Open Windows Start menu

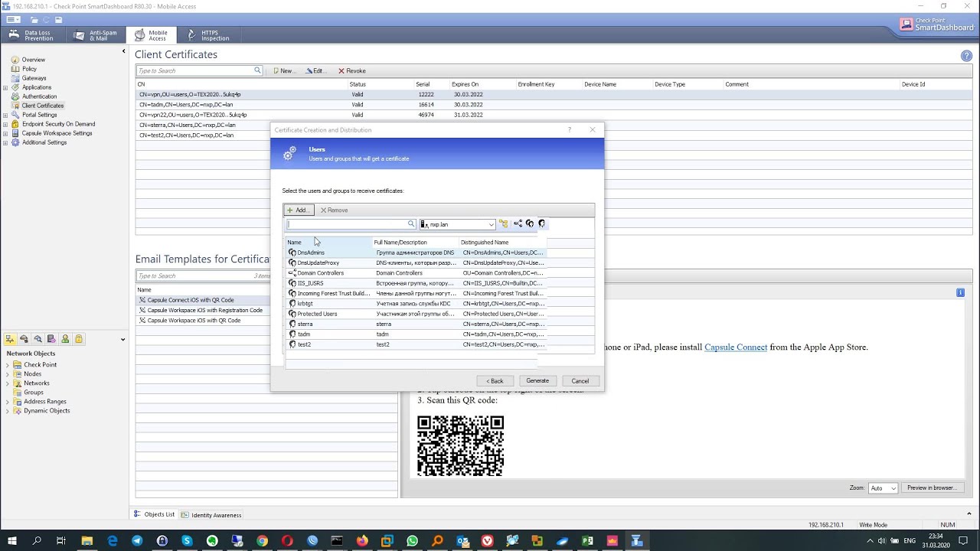(x=12, y=541)
